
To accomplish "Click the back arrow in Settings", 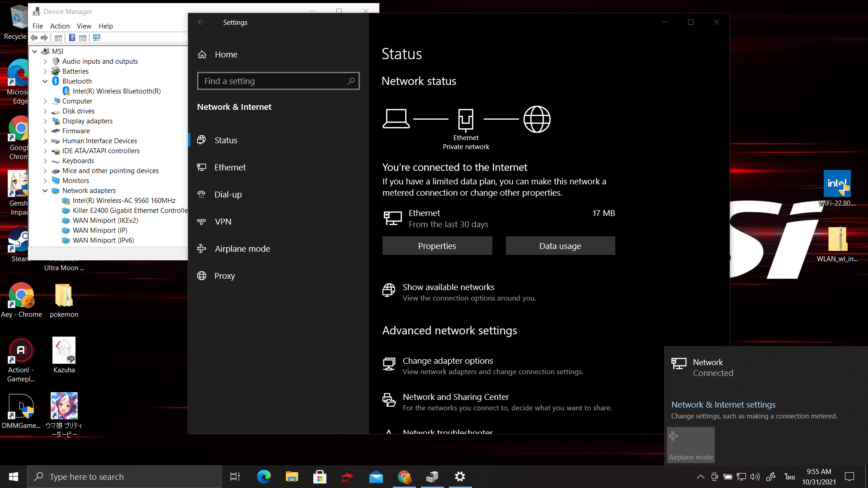I will pyautogui.click(x=202, y=22).
